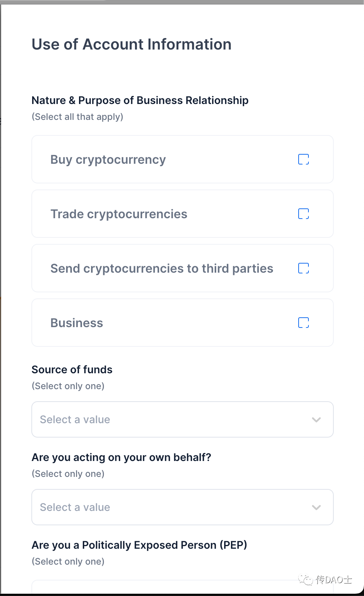Screen dimensions: 364x596
Task: Enable Send cryptocurrencies to third parties checkbox
Action: (x=304, y=268)
